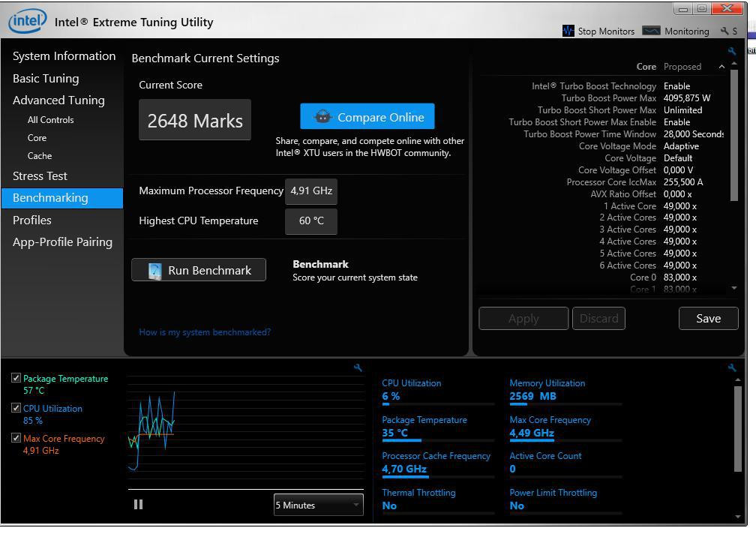Screen dimensions: 756x534
Task: Click the Run Benchmark button
Action: (199, 270)
